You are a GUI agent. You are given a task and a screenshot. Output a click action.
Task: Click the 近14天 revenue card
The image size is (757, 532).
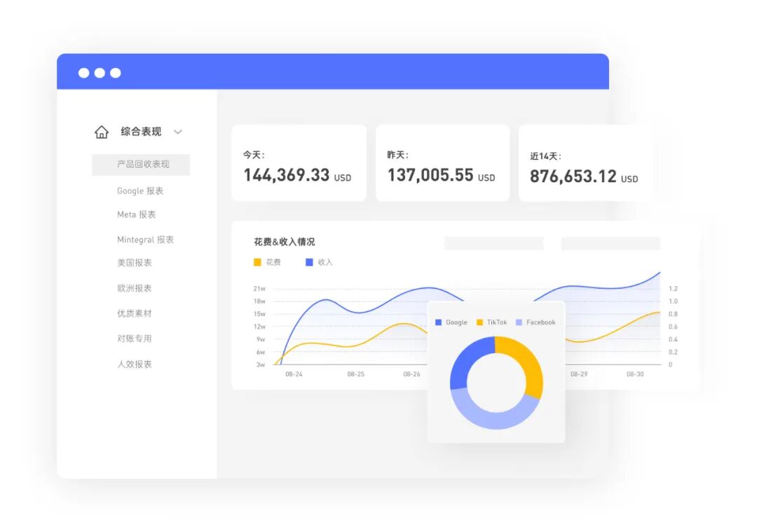(x=586, y=163)
